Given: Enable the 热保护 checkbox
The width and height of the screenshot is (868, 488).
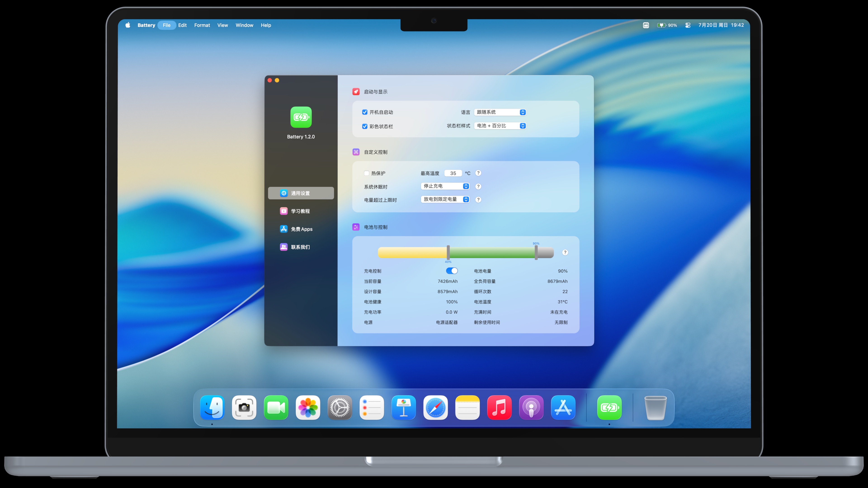Looking at the screenshot, I should pyautogui.click(x=367, y=173).
